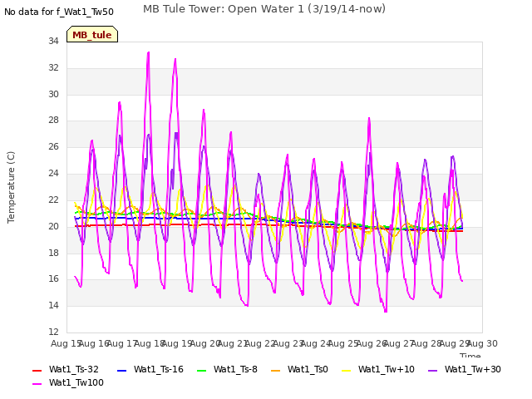The height and width of the screenshot is (399, 532).
Task: Select the Wat1_Ts-16 legend label
Action: [159, 369]
